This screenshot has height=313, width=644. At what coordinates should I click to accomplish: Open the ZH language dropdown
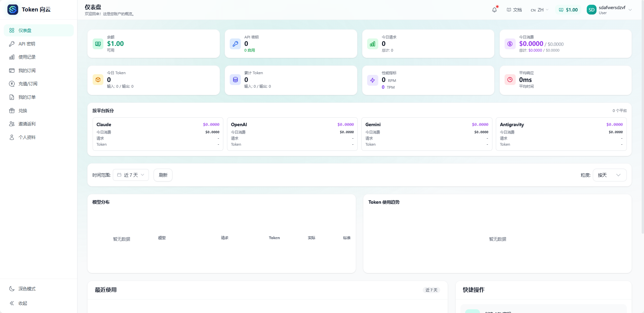pos(540,10)
